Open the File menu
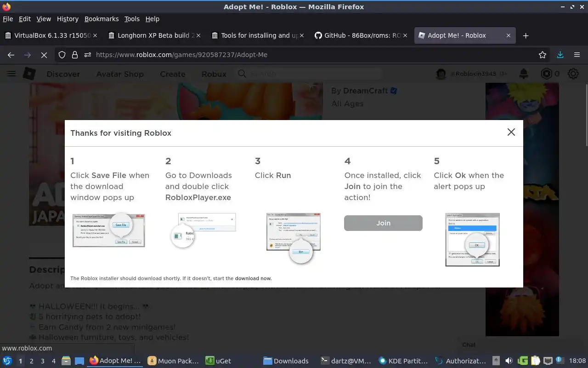 point(8,19)
